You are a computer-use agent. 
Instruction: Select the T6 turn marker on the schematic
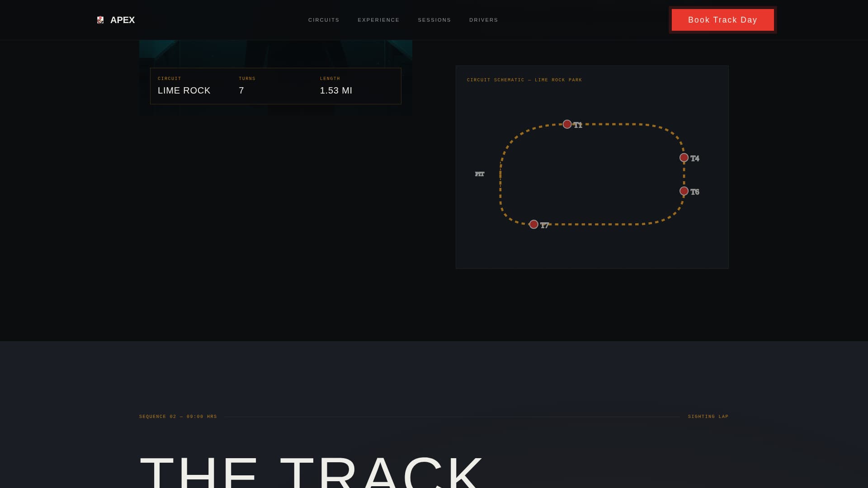point(684,191)
